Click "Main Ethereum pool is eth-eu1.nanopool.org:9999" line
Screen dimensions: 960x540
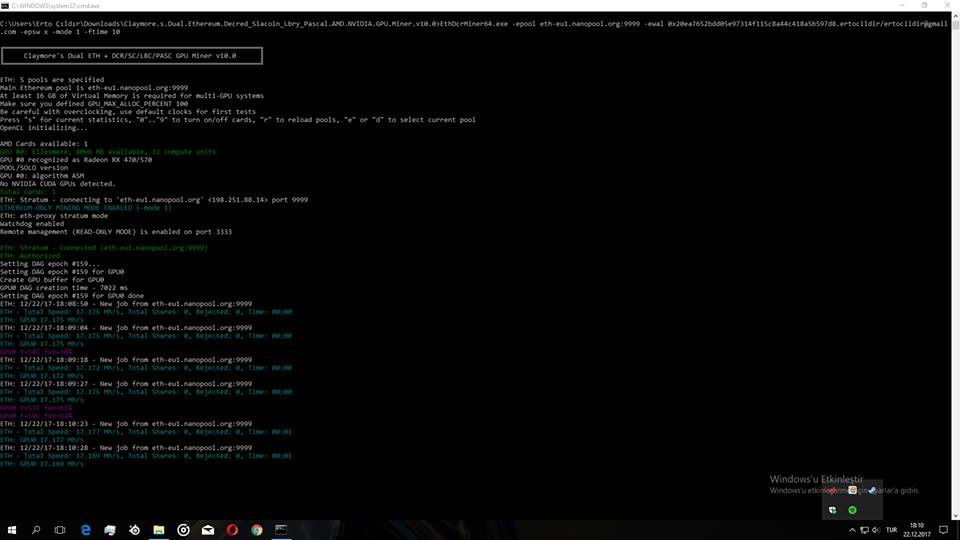pos(94,88)
